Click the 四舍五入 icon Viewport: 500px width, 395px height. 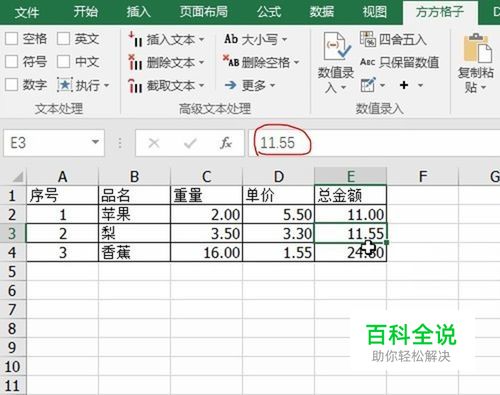368,39
